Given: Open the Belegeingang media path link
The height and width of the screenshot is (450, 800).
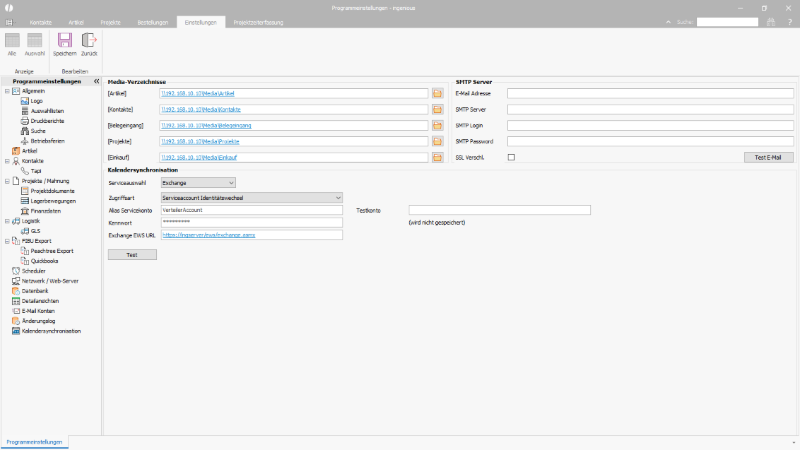Looking at the screenshot, I should pos(206,126).
